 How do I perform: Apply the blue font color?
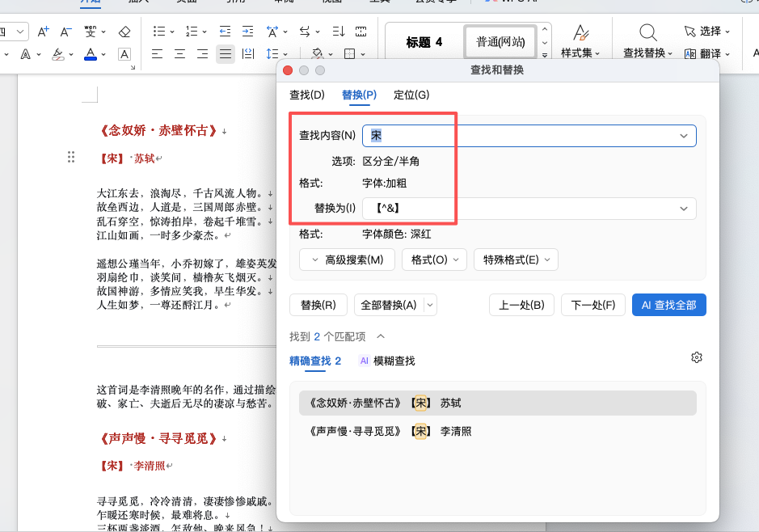tap(91, 54)
